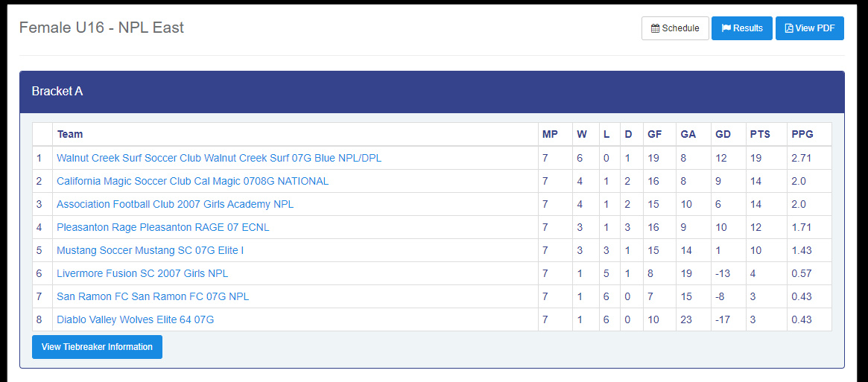Viewport: 868px width, 382px height.
Task: Open the Results page
Action: 742,28
